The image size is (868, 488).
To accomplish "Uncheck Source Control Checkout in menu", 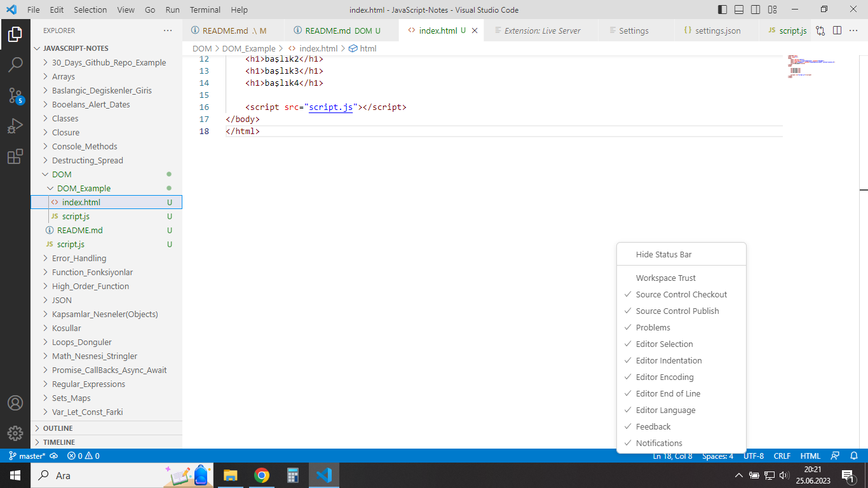I will click(681, 294).
